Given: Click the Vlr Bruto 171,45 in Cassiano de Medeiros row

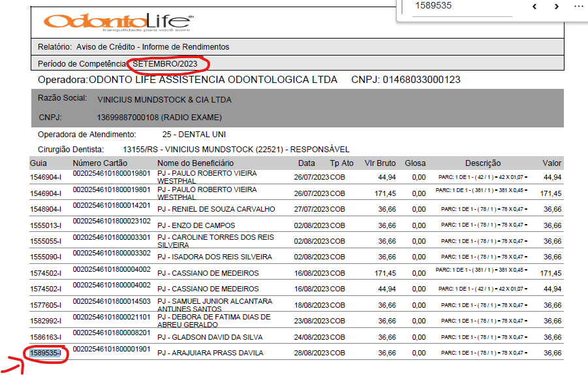Looking at the screenshot, I should 385,273.
